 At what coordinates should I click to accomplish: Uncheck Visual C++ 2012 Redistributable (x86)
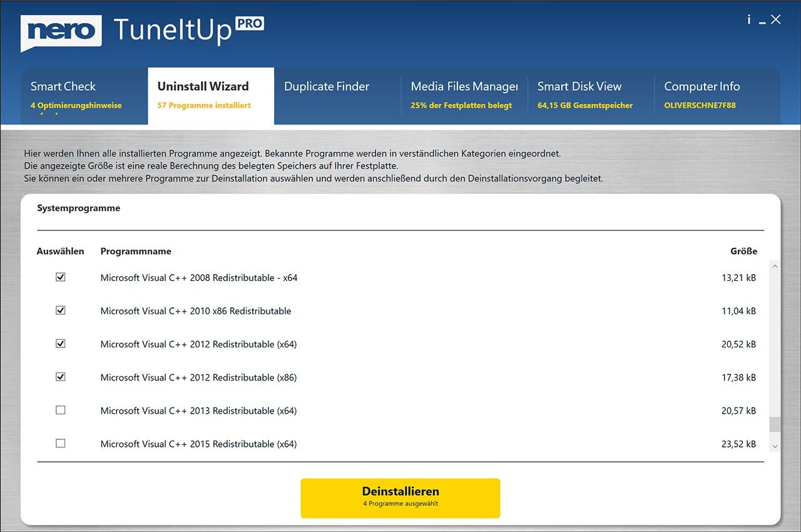[x=61, y=377]
